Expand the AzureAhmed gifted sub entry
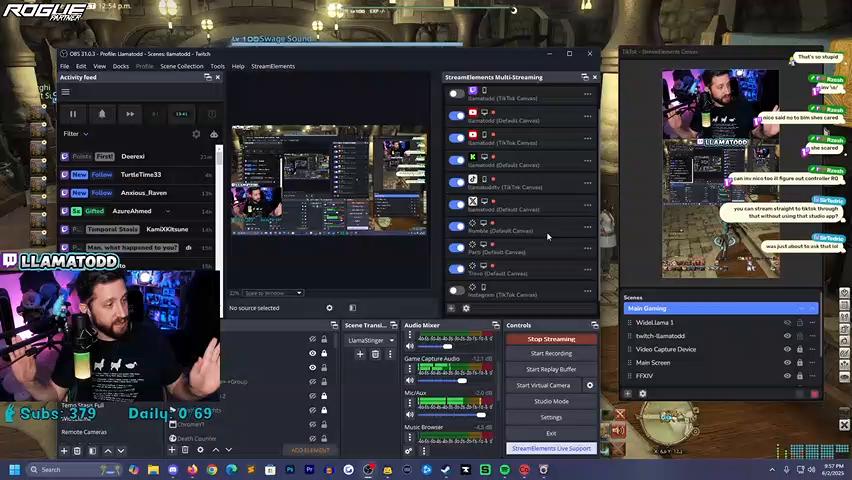The image size is (852, 480). coord(168,211)
